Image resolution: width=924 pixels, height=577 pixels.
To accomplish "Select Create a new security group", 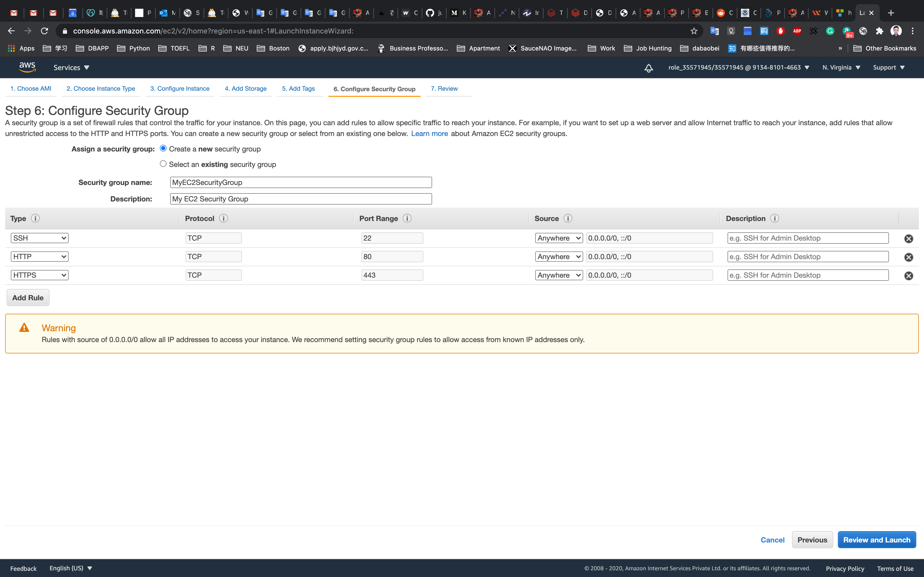I will (x=163, y=148).
